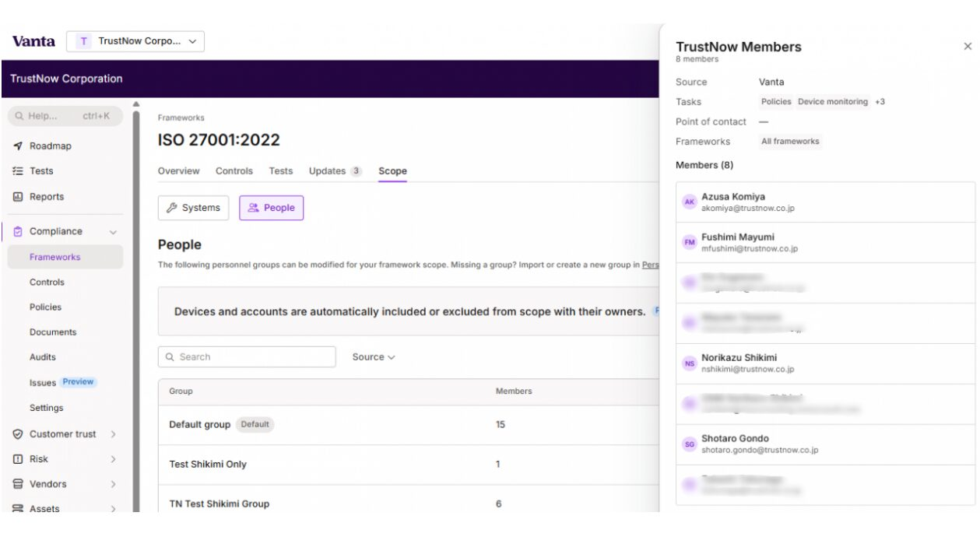The width and height of the screenshot is (980, 537).
Task: Close the TrustNow Members panel
Action: (x=968, y=47)
